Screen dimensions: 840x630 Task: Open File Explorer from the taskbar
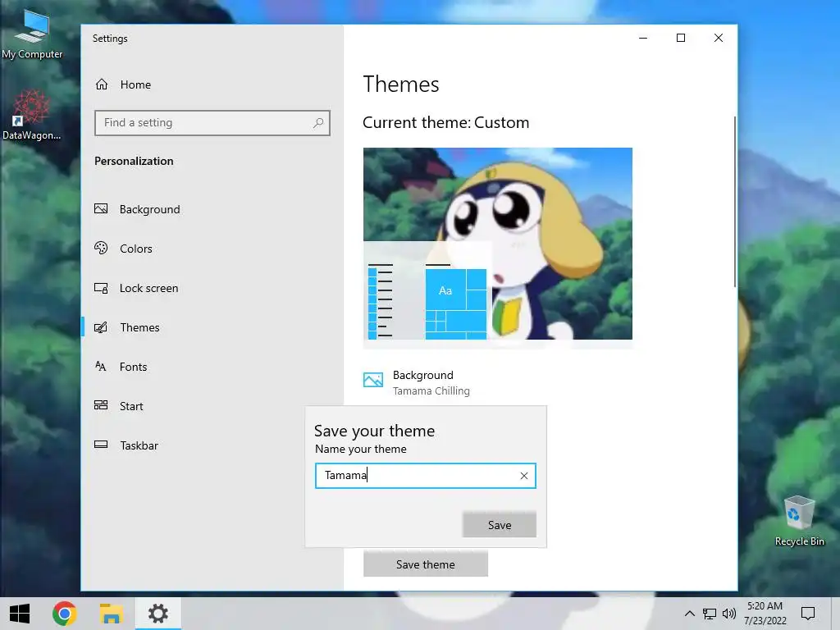(111, 614)
